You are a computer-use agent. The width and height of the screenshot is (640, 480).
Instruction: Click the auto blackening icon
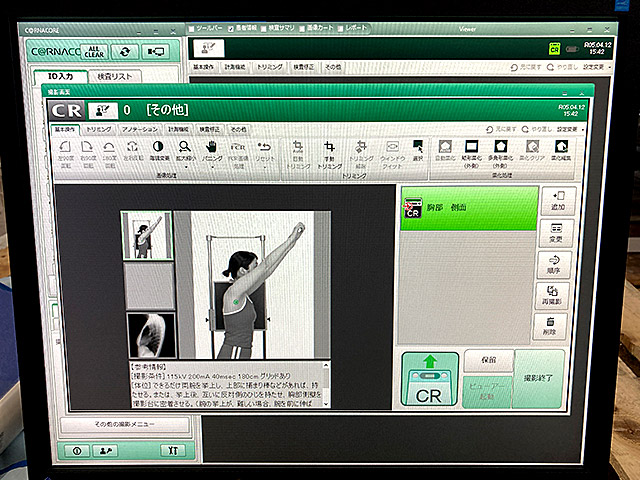(x=445, y=146)
